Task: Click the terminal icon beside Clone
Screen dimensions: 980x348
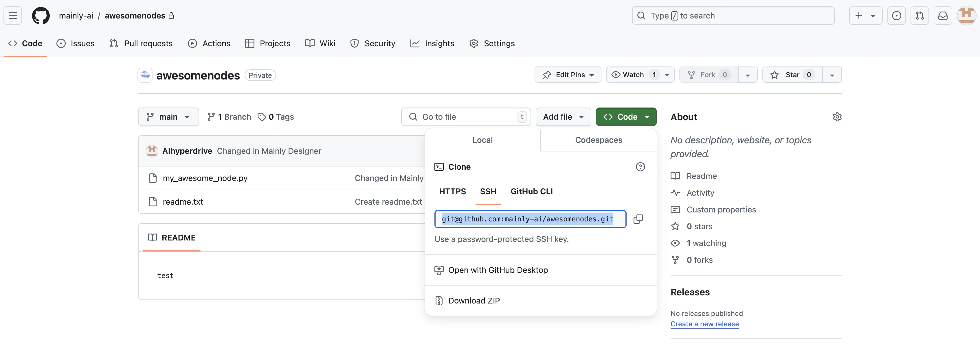Action: coord(439,167)
